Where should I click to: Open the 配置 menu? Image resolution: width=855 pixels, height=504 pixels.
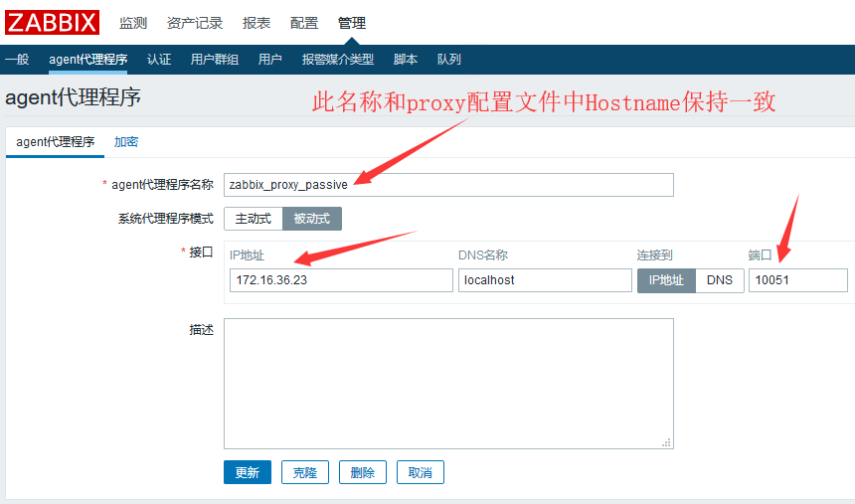[x=304, y=23]
